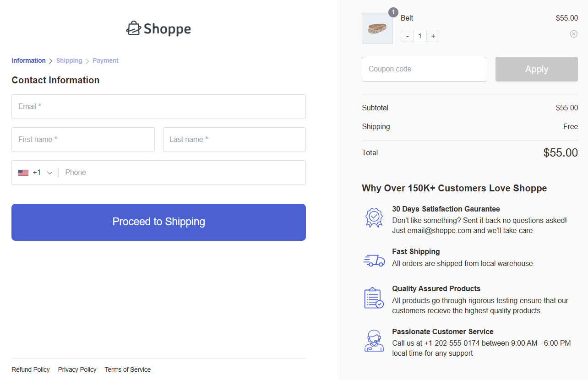The height and width of the screenshot is (380, 588).
Task: Open the Belt product thumbnail
Action: click(x=377, y=28)
